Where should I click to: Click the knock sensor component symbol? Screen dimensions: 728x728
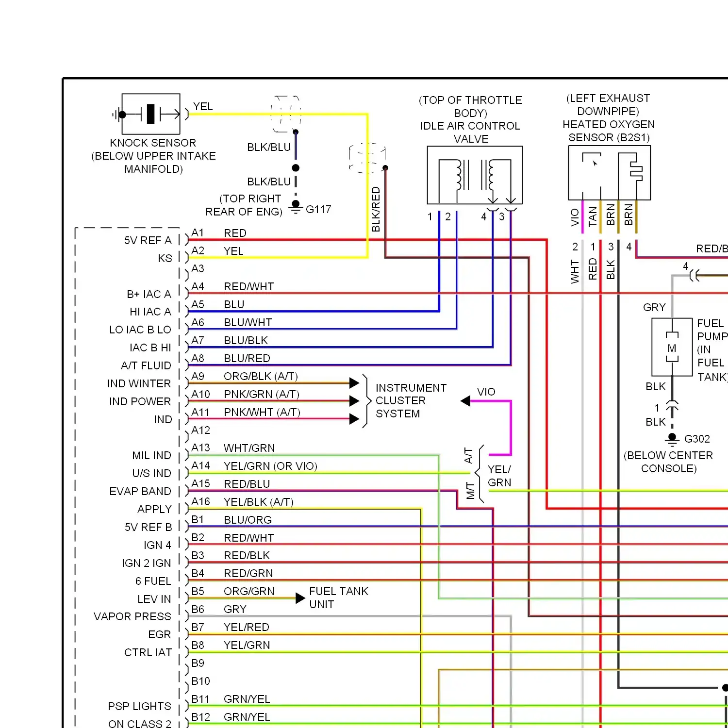click(151, 114)
